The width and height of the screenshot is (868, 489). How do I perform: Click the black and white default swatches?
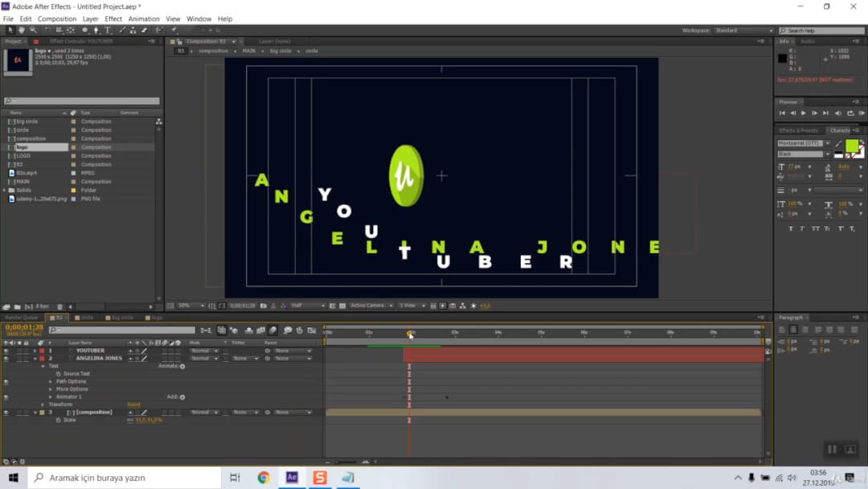click(838, 154)
